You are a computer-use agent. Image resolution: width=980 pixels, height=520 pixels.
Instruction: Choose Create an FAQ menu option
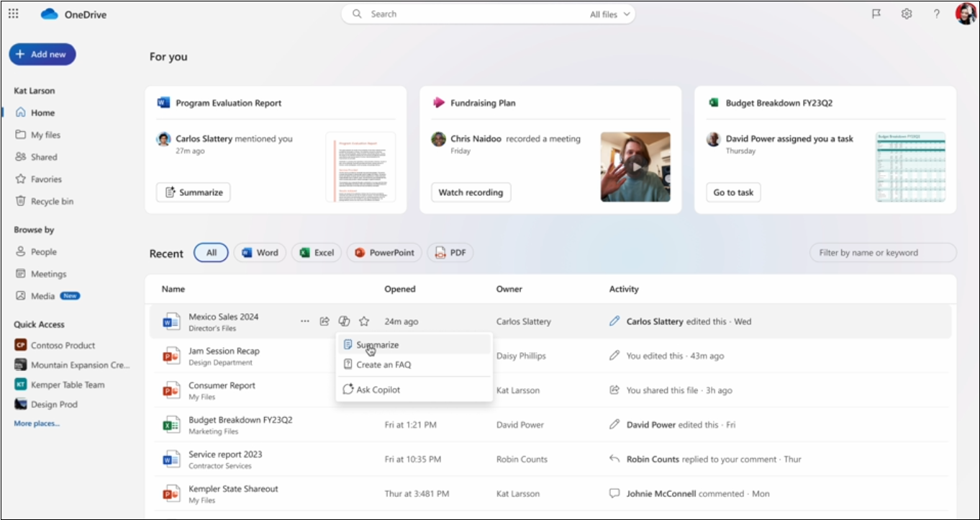tap(383, 364)
